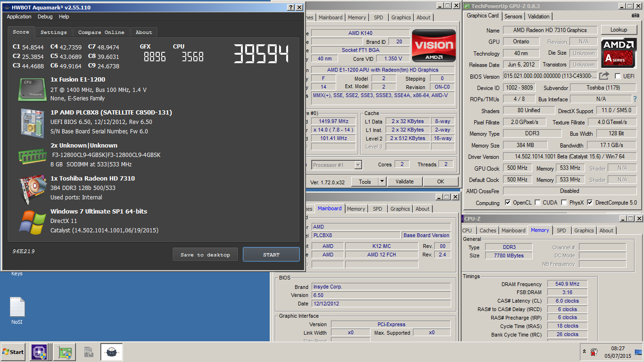This screenshot has height=362, width=644.
Task: Click the grey taskbar icon left of HWBOT cat
Action: [88, 352]
